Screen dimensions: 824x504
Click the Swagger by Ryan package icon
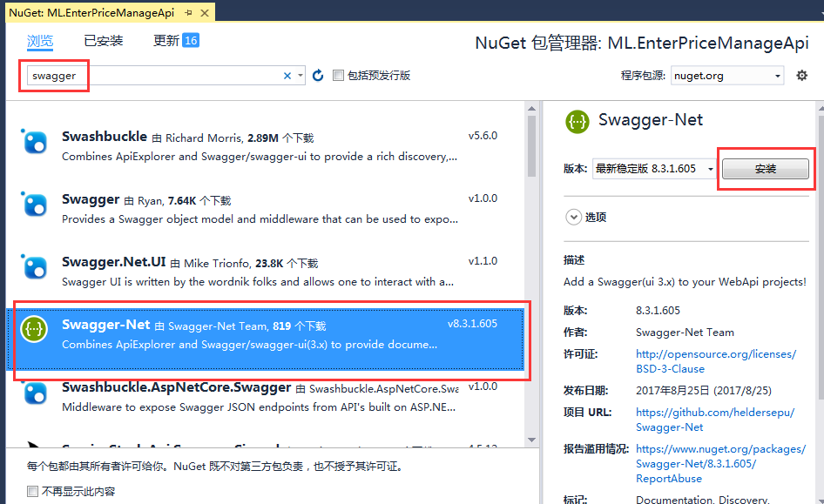pos(34,204)
